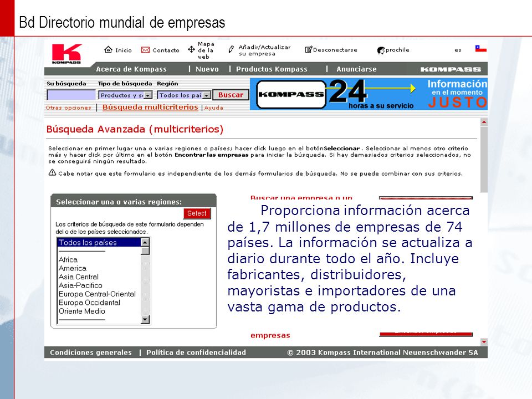The image size is (532, 399).
Task: Open Búsqueda multicriterios link
Action: [x=150, y=107]
